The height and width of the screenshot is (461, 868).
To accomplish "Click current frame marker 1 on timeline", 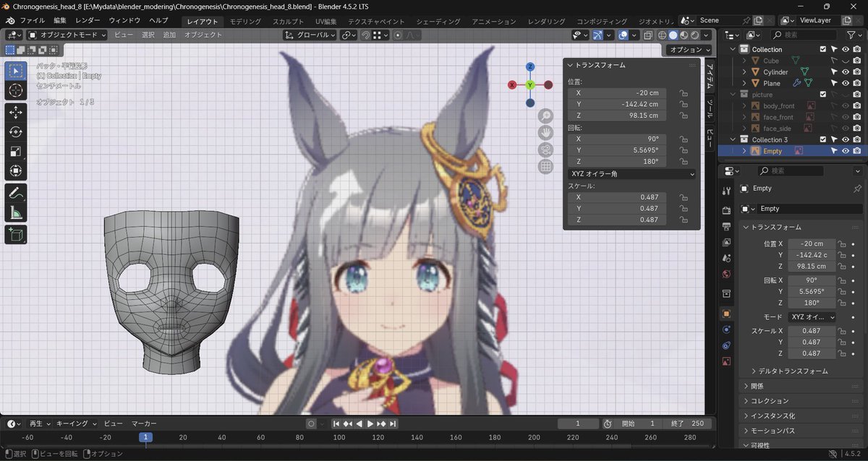I will pos(145,437).
